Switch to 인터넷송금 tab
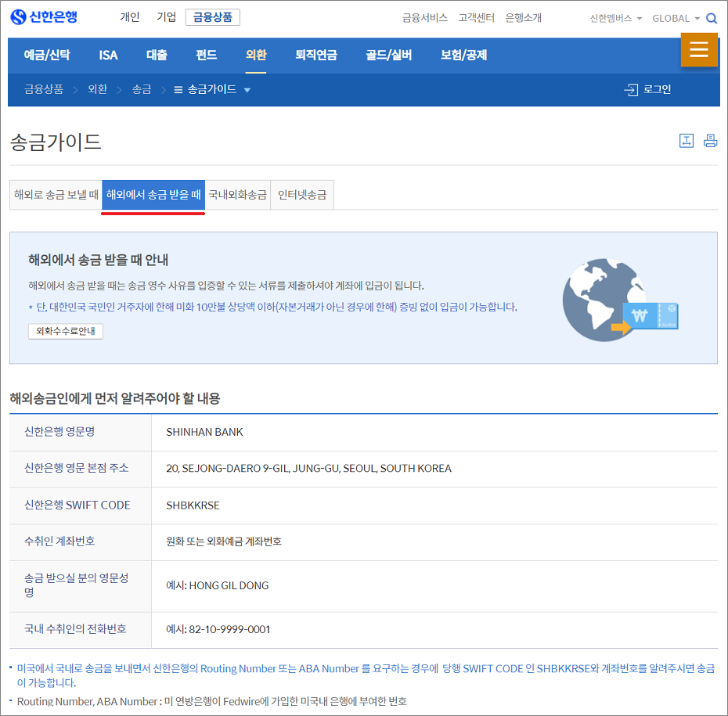The image size is (728, 716). coord(302,194)
